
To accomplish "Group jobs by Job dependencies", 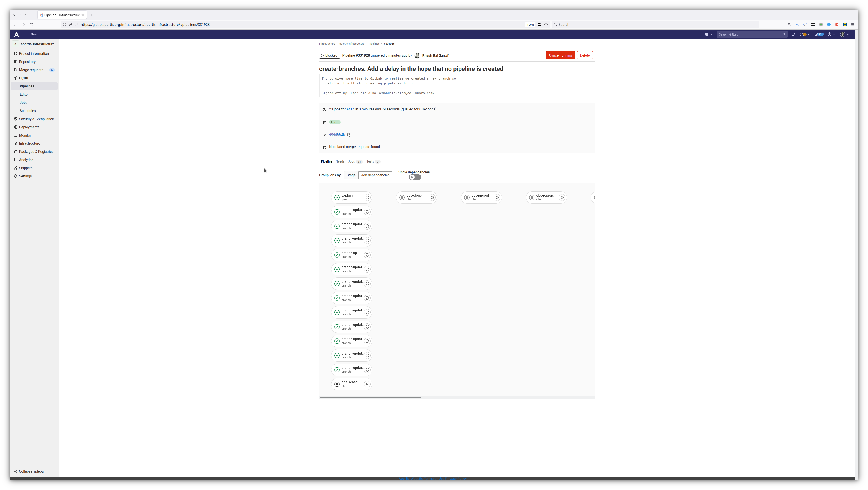I will [x=375, y=175].
